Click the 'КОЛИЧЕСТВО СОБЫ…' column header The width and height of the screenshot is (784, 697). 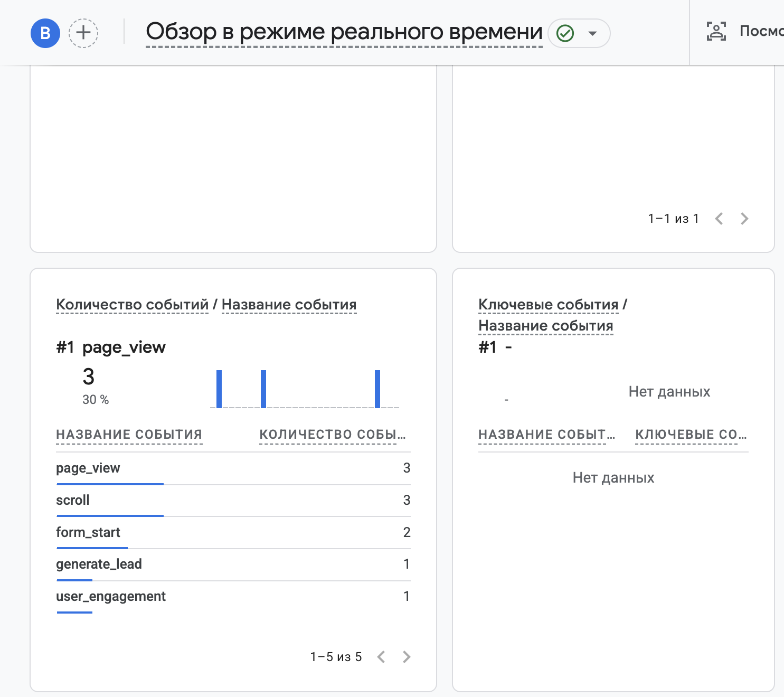pos(333,435)
